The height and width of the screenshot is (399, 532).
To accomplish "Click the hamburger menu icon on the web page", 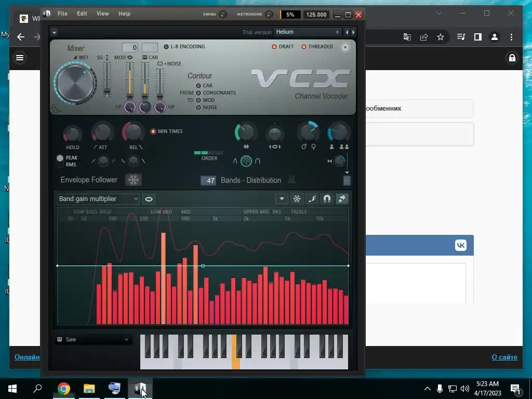I will pos(20,58).
